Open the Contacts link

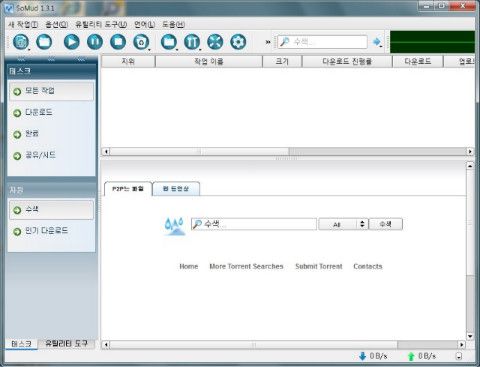[x=368, y=266]
